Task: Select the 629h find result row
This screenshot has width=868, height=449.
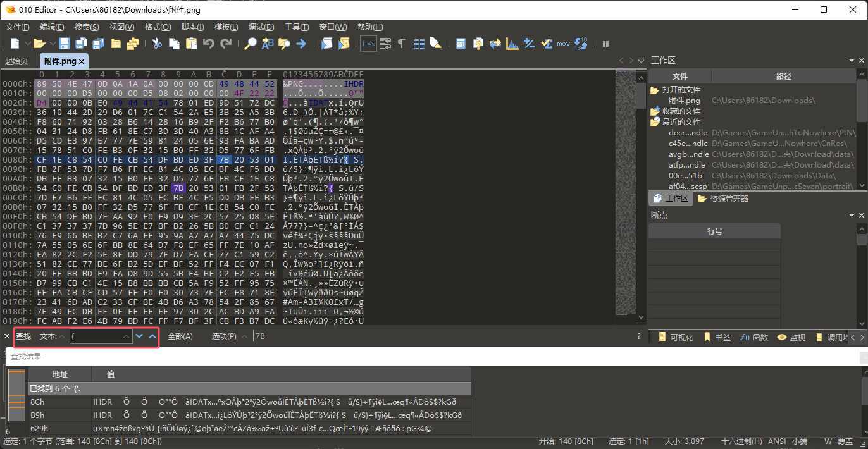Action: 249,429
